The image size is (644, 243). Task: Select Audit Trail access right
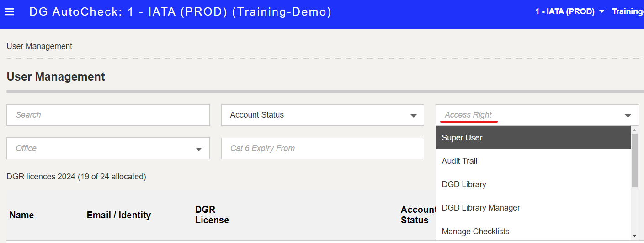click(533, 161)
